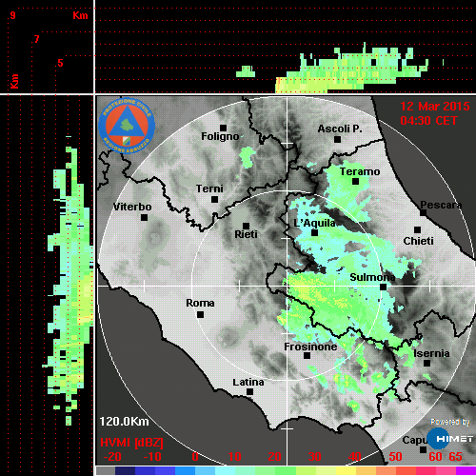
Task: Click the Latina city marker square
Action: (x=249, y=392)
